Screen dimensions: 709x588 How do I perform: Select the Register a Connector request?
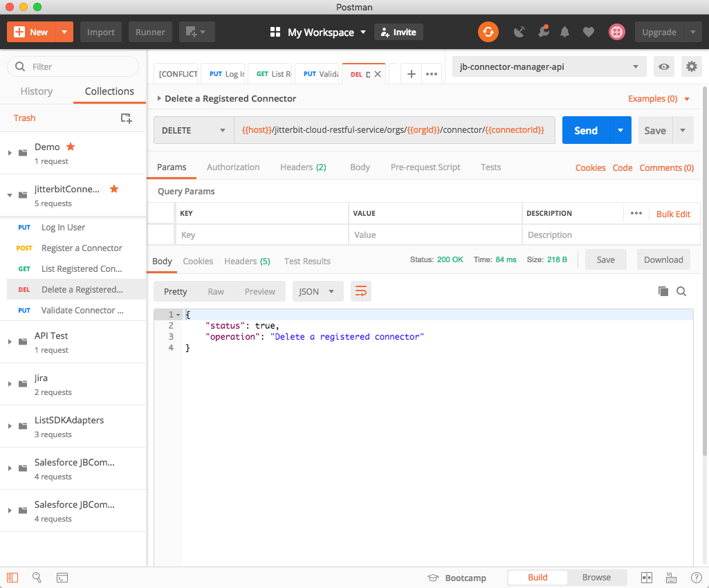coord(82,248)
